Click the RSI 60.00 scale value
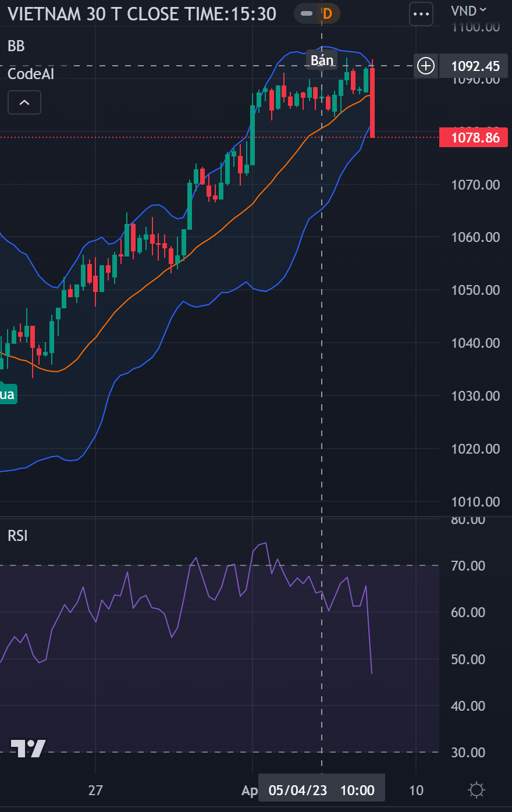This screenshot has width=512, height=812. pyautogui.click(x=468, y=612)
